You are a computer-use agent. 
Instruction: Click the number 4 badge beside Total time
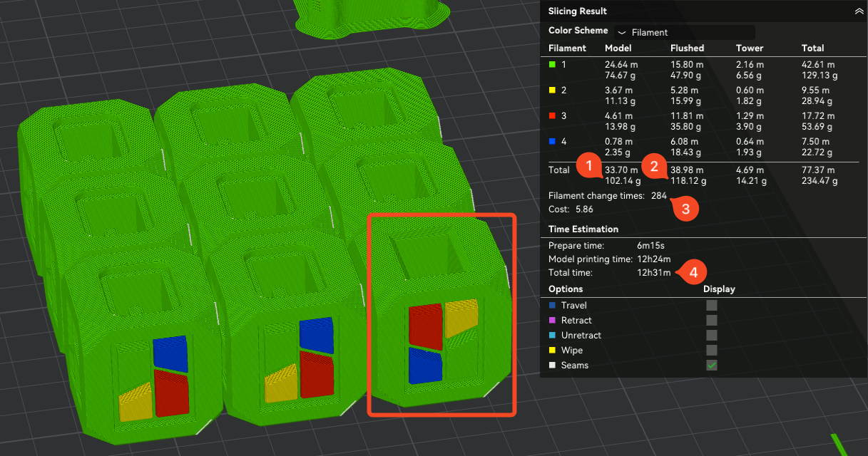694,271
